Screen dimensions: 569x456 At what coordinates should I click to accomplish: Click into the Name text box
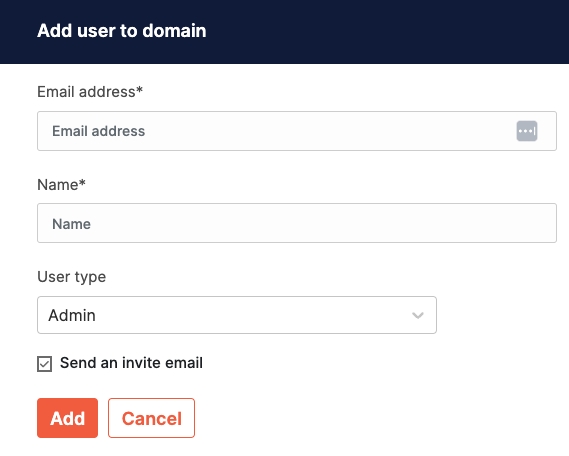296,223
